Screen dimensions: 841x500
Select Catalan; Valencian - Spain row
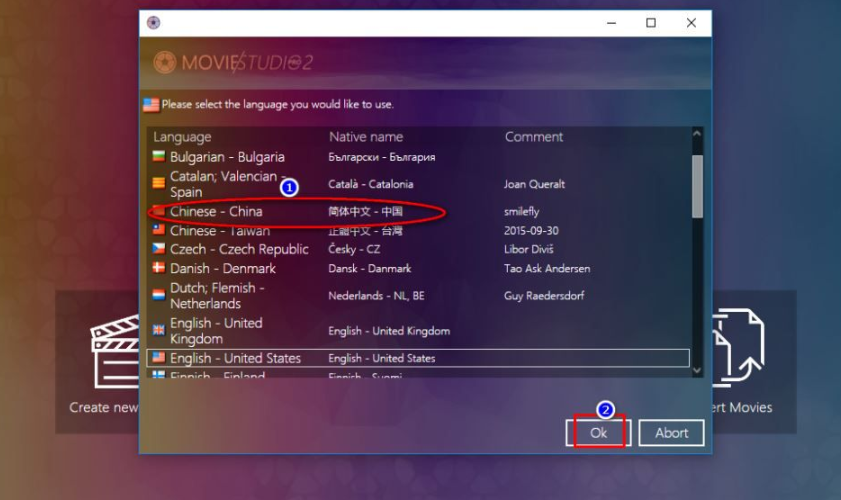point(418,184)
